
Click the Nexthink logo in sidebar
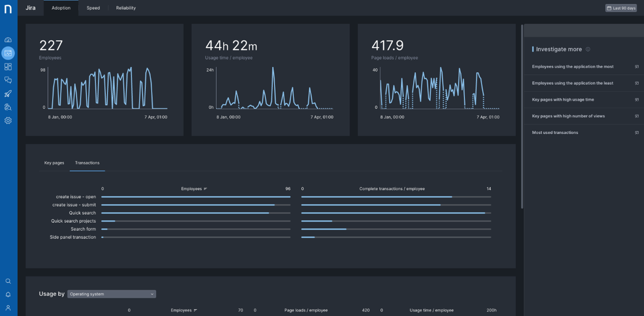[x=8, y=9]
